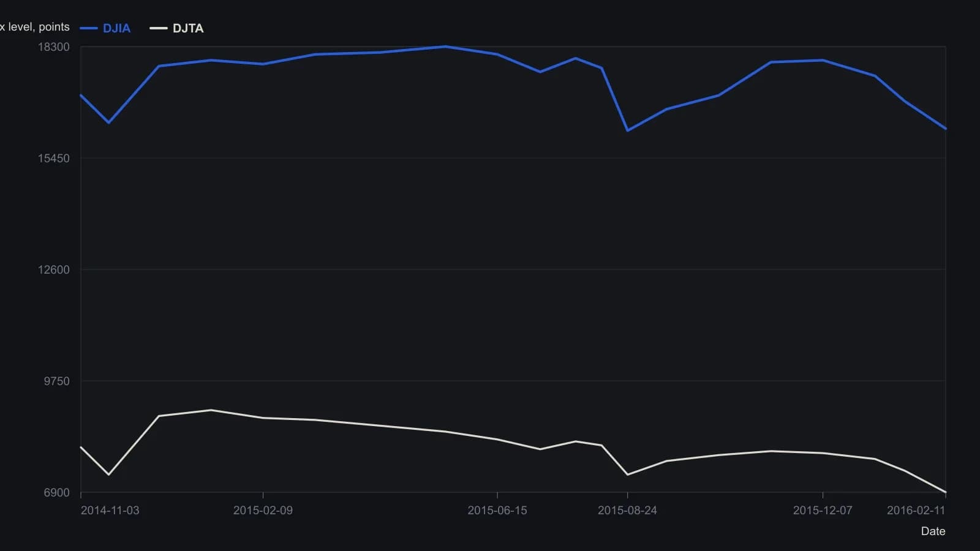Click the 2015-12-07 date label
Viewport: 980px width, 551px height.
[823, 511]
